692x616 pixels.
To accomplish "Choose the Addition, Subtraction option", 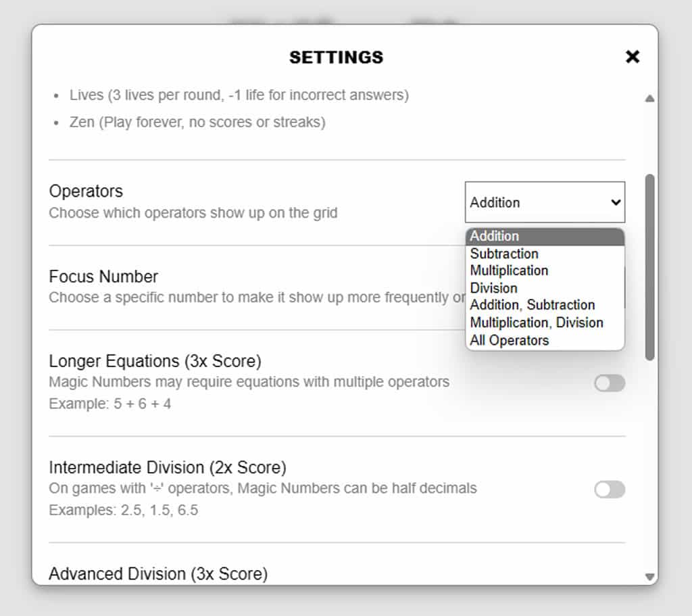I will [x=545, y=305].
